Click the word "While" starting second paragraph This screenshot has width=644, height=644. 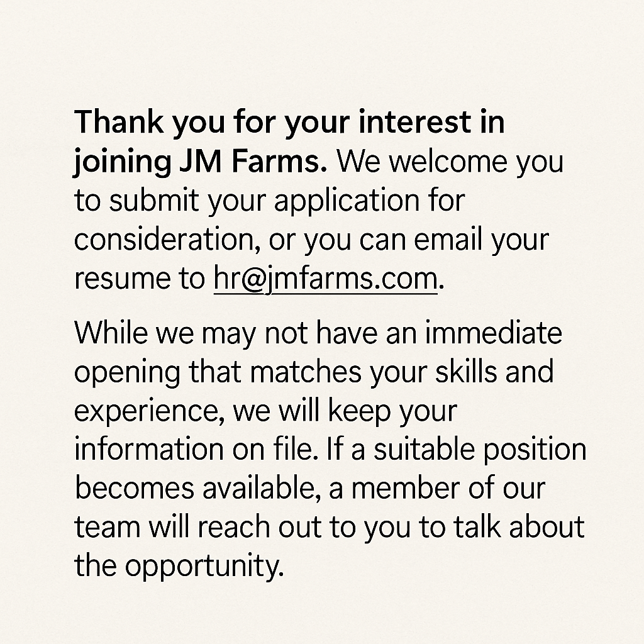point(111,332)
